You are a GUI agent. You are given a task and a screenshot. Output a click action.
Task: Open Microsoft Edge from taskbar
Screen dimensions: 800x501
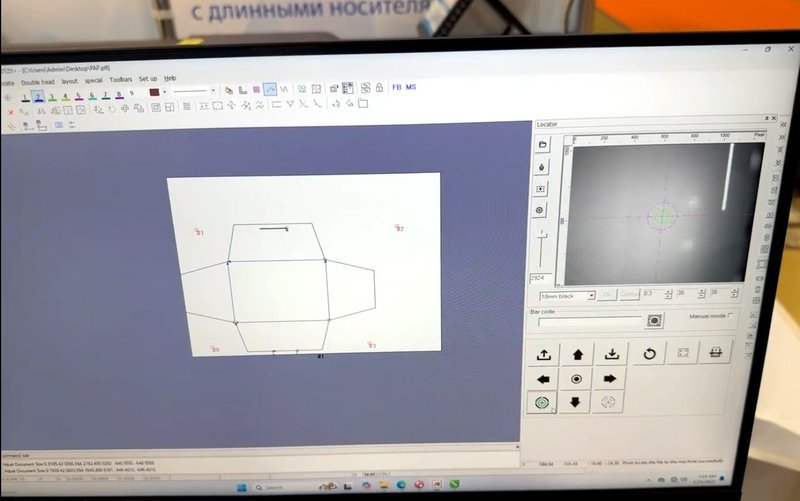tap(401, 485)
